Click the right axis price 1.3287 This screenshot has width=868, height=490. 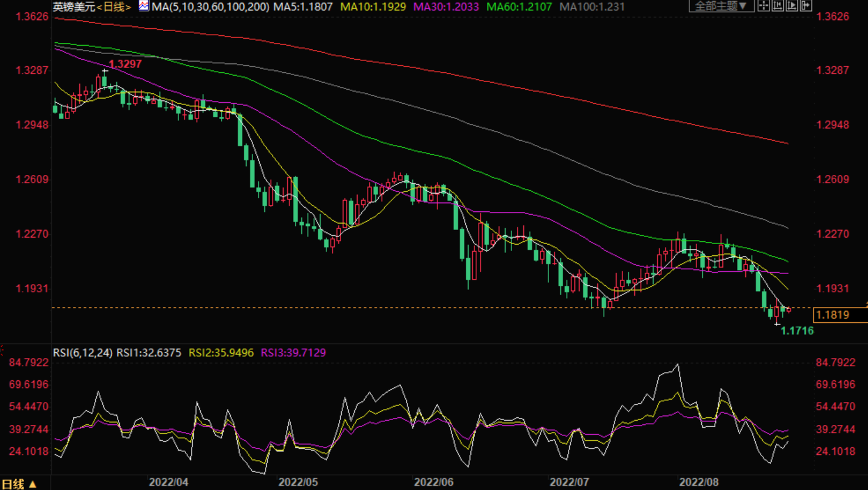coord(833,70)
